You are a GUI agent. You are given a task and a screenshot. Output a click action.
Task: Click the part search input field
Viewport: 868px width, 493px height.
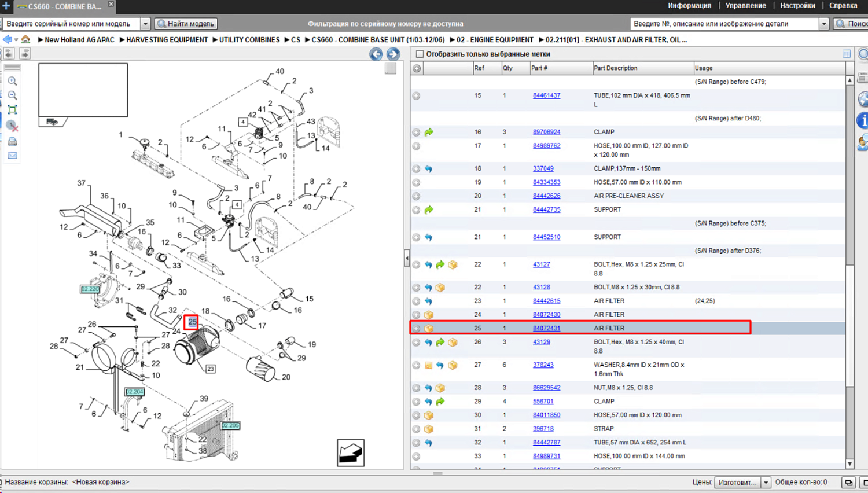[724, 24]
